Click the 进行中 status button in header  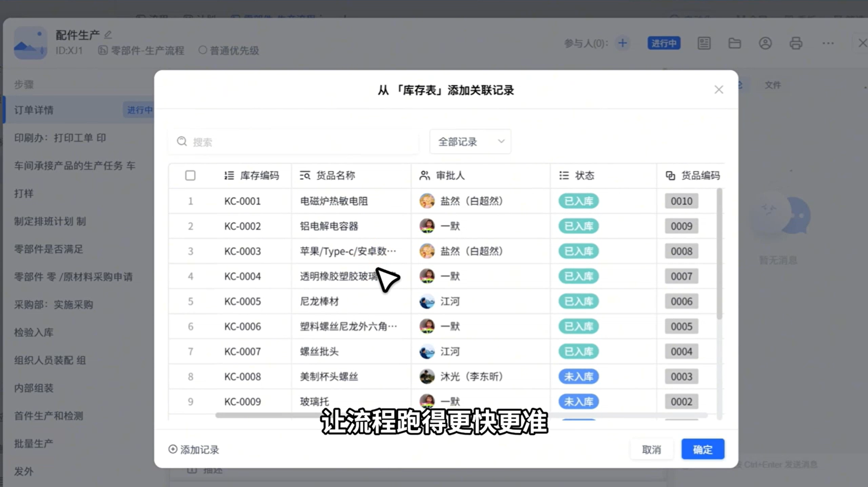pos(664,43)
